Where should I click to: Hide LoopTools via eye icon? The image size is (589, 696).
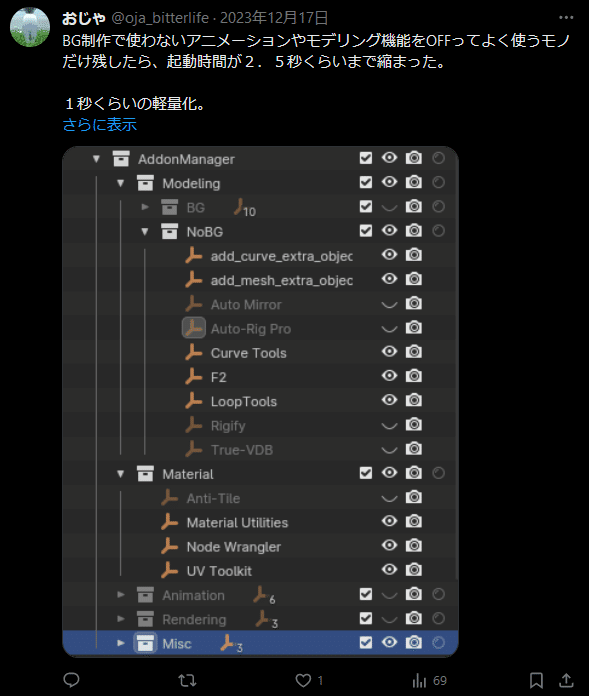coord(389,400)
